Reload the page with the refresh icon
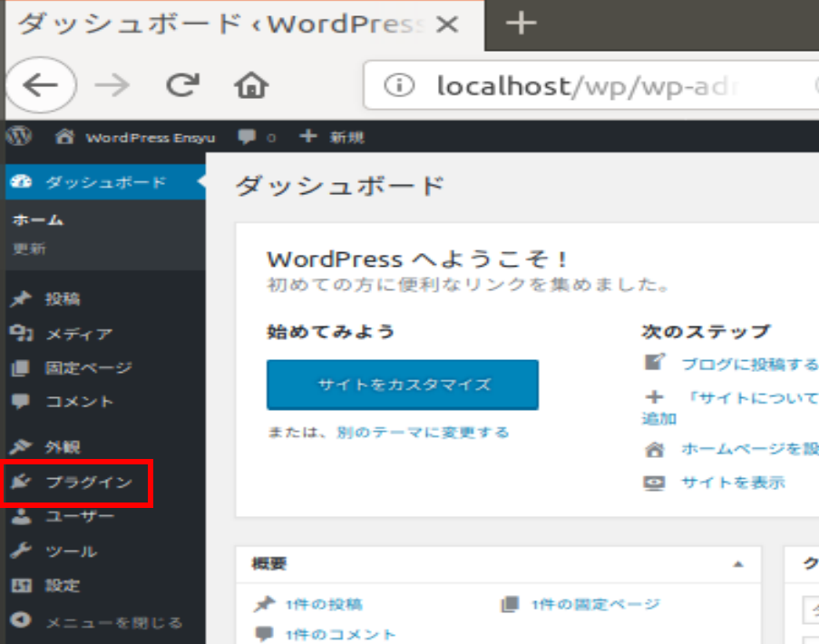The height and width of the screenshot is (644, 819). (x=182, y=85)
